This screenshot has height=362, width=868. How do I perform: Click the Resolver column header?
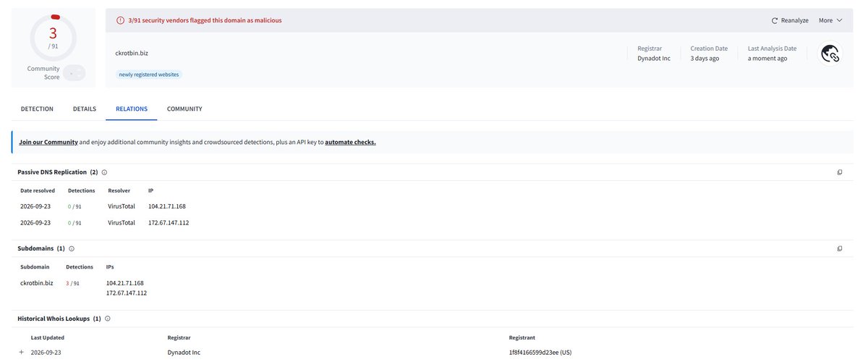(x=119, y=190)
